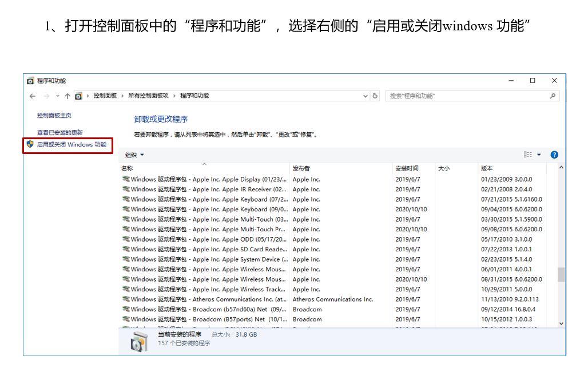Open the 组织 dropdown menu
Viewport: 588px width, 371px height.
pyautogui.click(x=134, y=155)
